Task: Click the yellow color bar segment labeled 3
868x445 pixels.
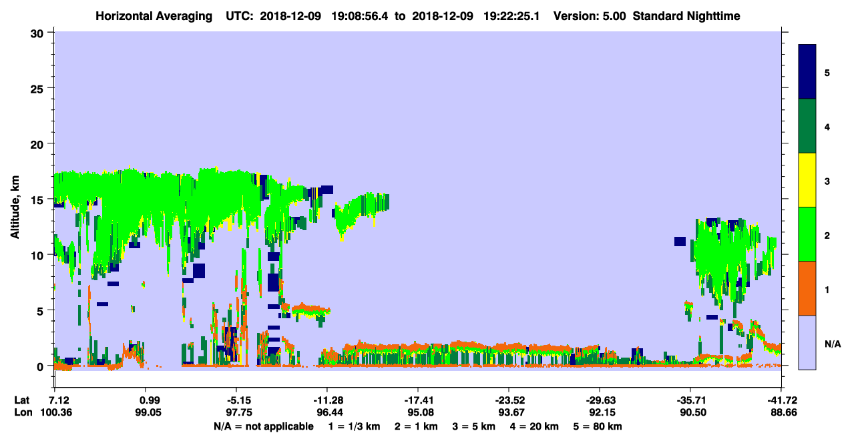Action: click(807, 180)
